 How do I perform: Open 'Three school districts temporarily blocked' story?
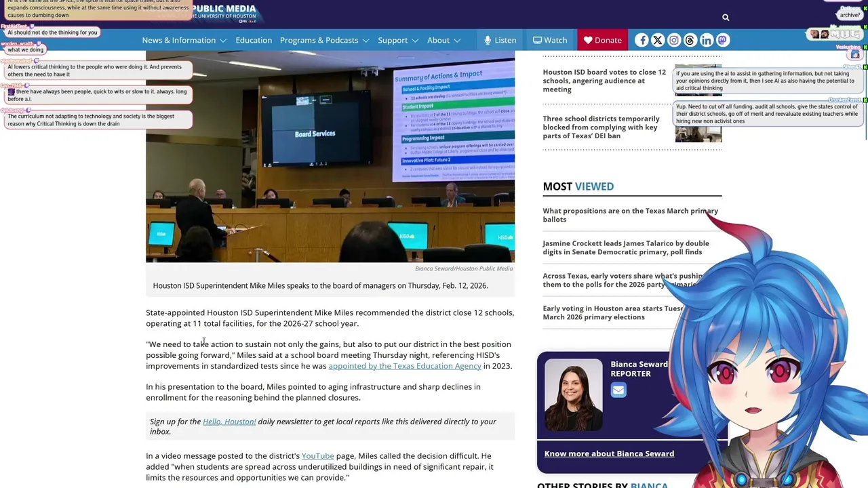pyautogui.click(x=601, y=127)
